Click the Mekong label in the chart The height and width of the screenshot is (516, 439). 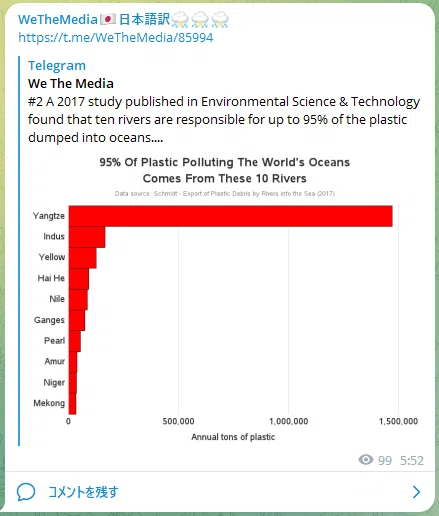[x=49, y=403]
